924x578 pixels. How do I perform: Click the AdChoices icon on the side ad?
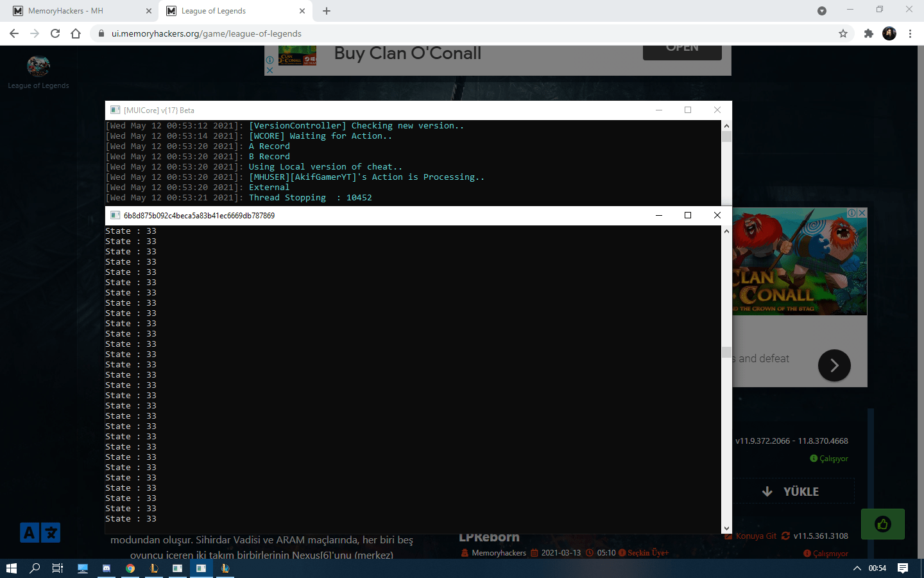coord(851,213)
